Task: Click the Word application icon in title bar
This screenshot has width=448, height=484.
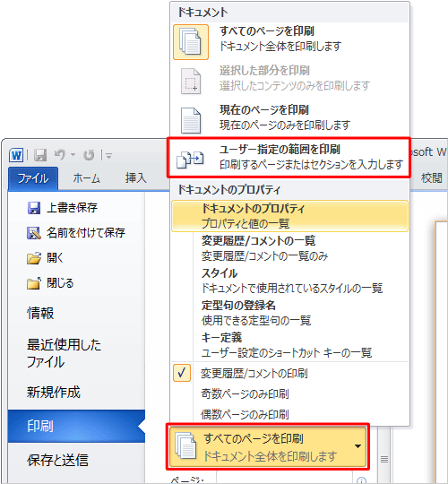Action: [x=16, y=155]
